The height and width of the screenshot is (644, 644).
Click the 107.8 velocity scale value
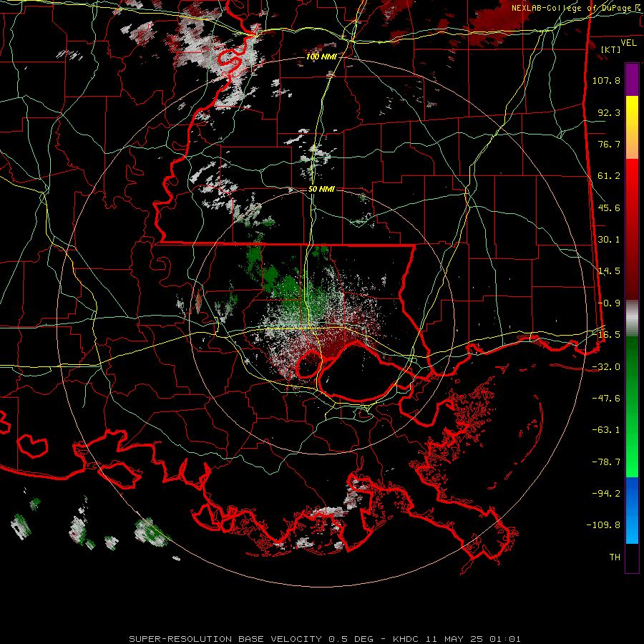click(x=606, y=80)
